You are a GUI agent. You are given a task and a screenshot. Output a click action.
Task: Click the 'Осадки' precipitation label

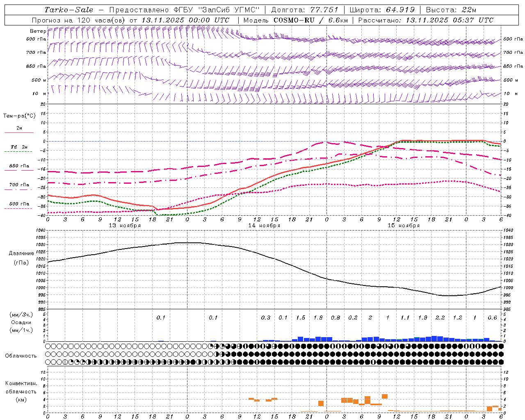21,322
